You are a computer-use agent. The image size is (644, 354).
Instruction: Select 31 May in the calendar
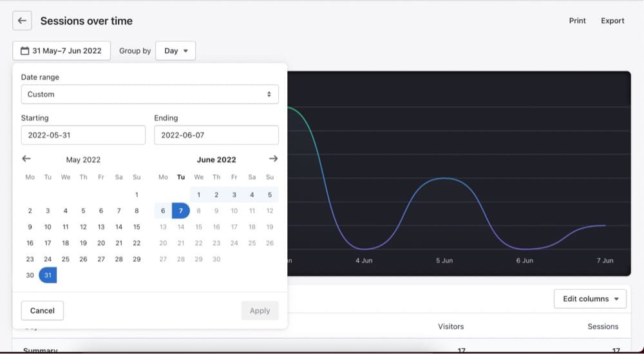pos(48,275)
